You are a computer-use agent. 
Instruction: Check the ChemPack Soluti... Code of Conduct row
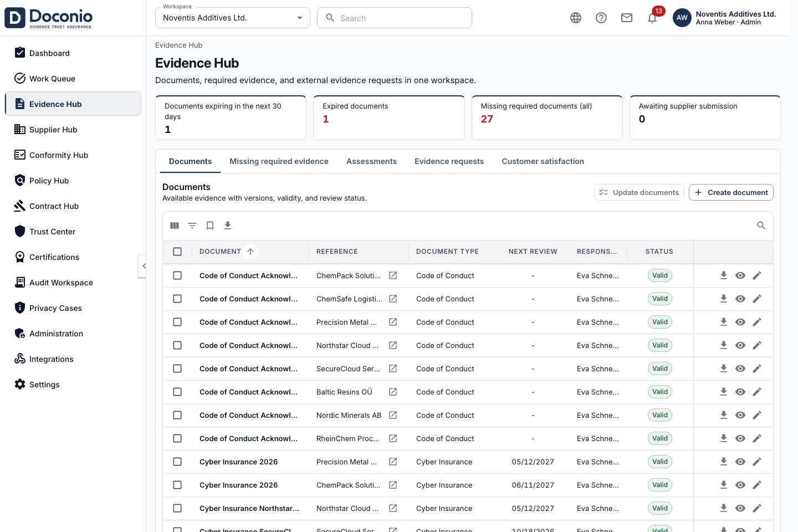(x=177, y=275)
